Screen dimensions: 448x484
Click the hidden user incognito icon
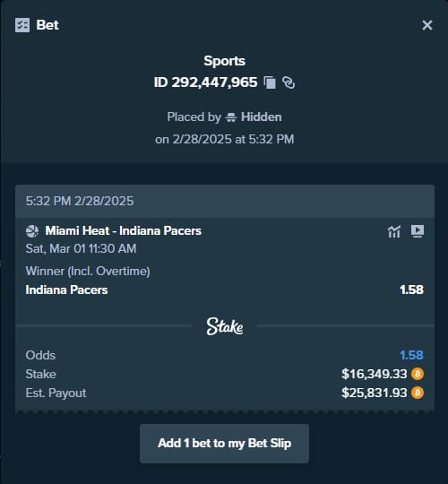click(231, 117)
